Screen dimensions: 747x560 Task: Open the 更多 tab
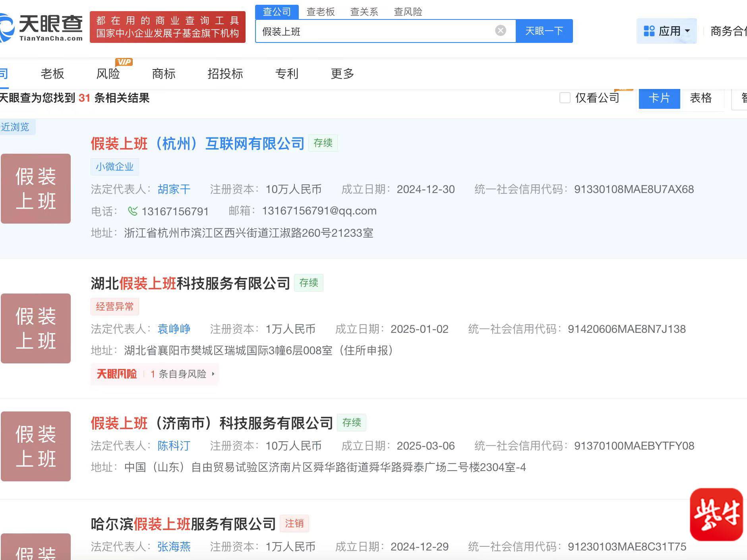(x=343, y=73)
